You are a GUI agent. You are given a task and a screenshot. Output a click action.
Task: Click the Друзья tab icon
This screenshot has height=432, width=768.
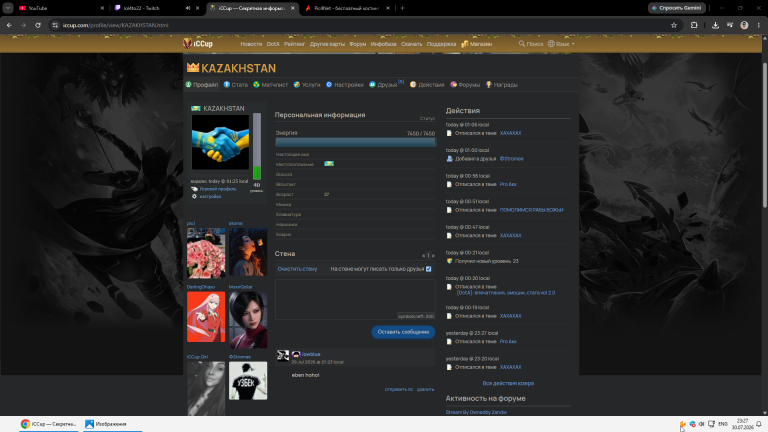point(372,84)
